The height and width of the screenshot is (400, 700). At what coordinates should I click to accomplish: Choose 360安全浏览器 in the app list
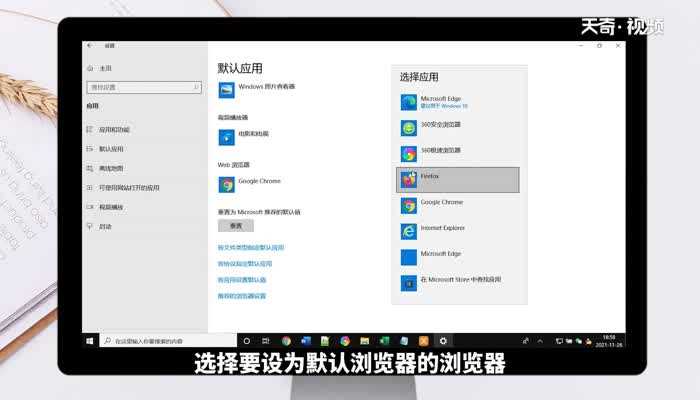click(458, 128)
